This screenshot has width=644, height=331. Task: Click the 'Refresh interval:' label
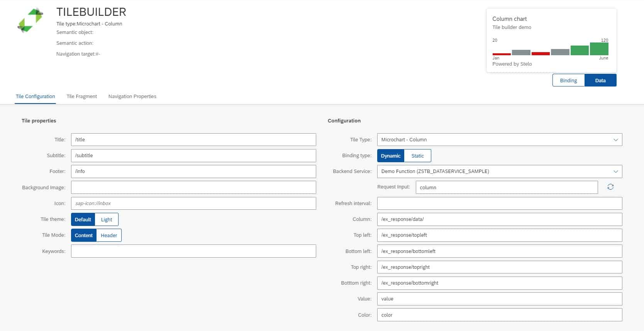pos(353,204)
